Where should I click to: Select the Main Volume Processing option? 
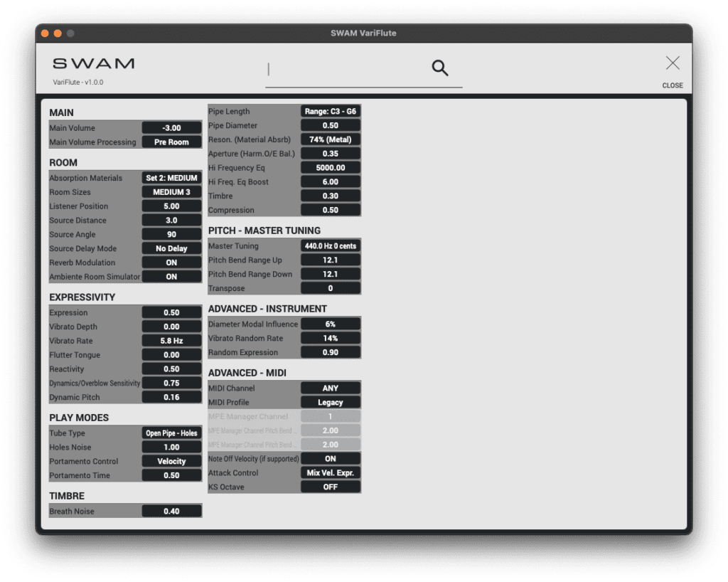click(171, 142)
